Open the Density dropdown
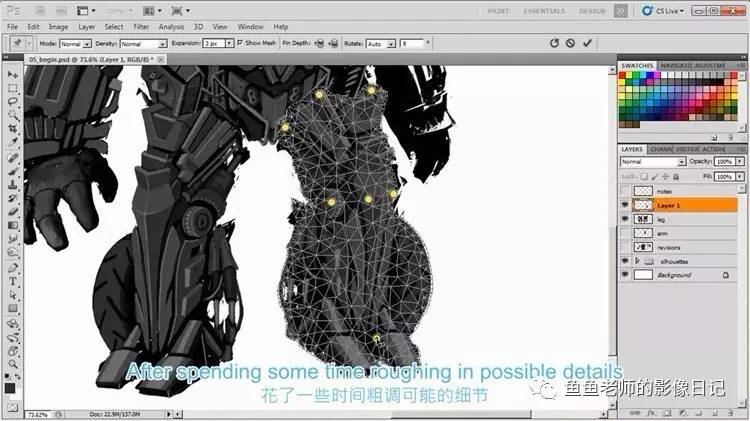The height and width of the screenshot is (421, 750). (143, 44)
